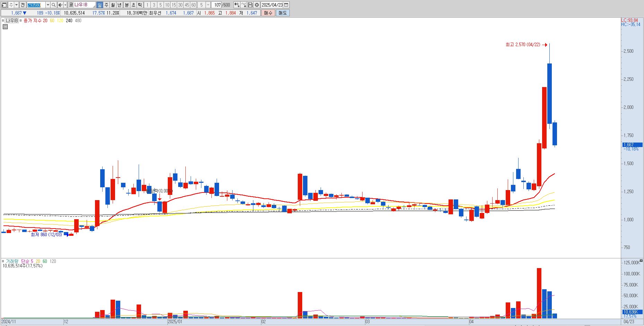Select the 일 daily period
Image resolution: width=644 pixels, height=326 pixels.
100,5
